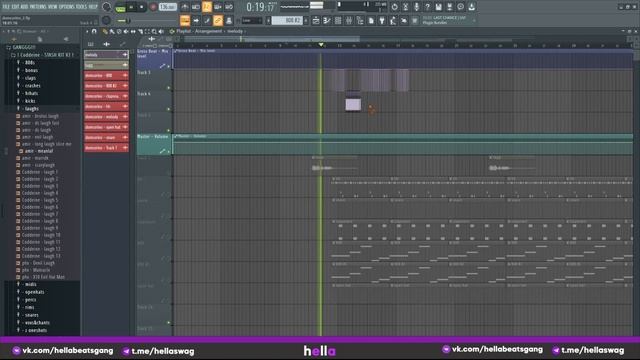Image resolution: width=640 pixels, height=360 pixels.
Task: Open the snap Line dropdown
Action: click(x=252, y=20)
